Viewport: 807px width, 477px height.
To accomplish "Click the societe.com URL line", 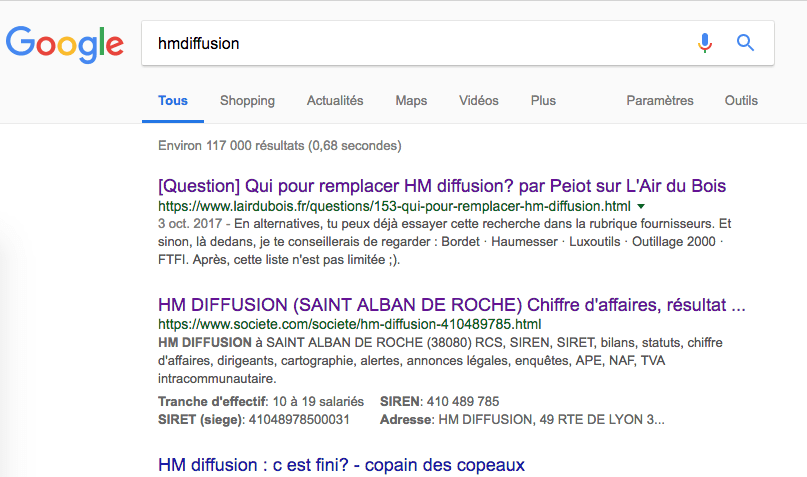I will 349,324.
